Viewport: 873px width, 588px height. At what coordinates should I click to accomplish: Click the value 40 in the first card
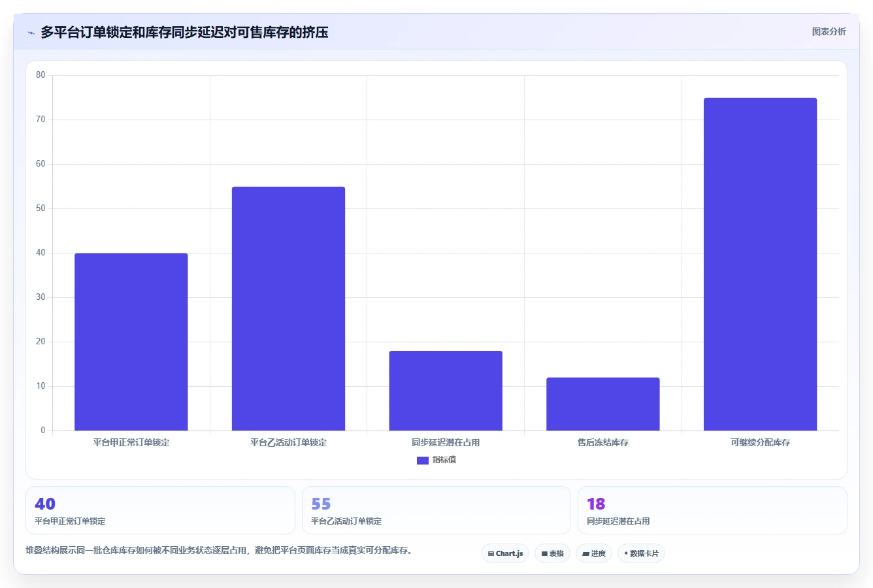pyautogui.click(x=45, y=504)
